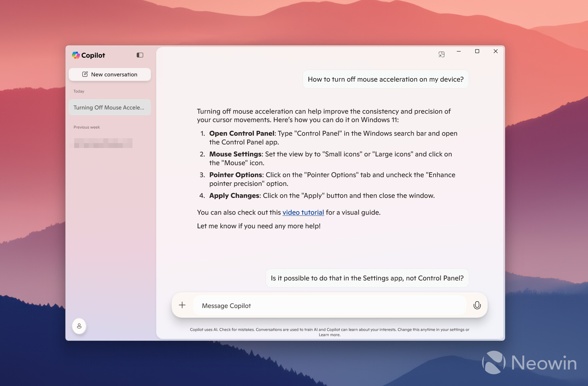Screen dimensions: 588x386
Task: Click the compact view window icon
Action: pyautogui.click(x=441, y=54)
